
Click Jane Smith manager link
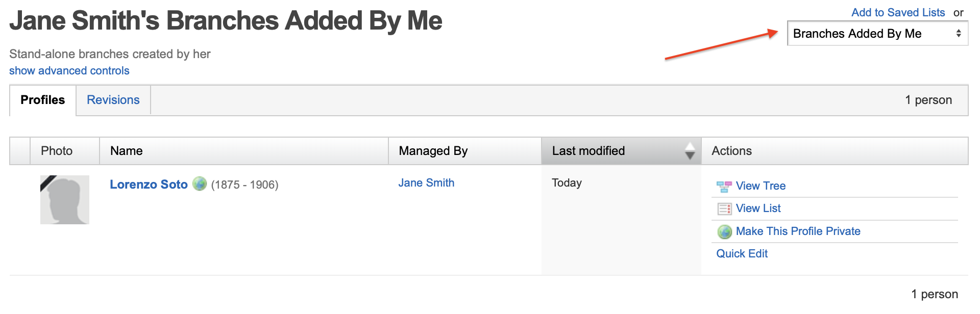click(x=426, y=183)
